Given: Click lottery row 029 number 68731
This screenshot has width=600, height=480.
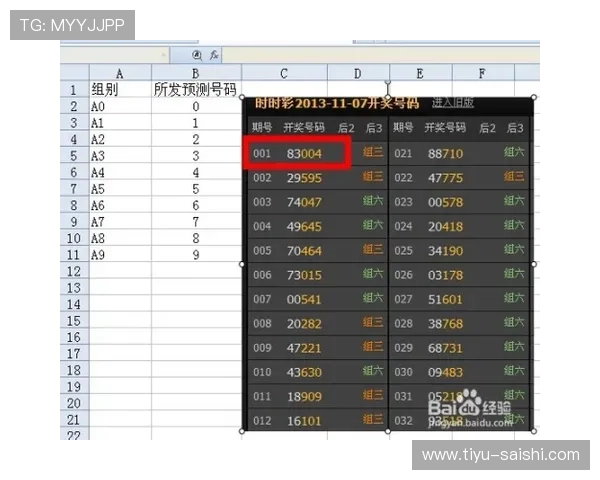Looking at the screenshot, I should [445, 348].
